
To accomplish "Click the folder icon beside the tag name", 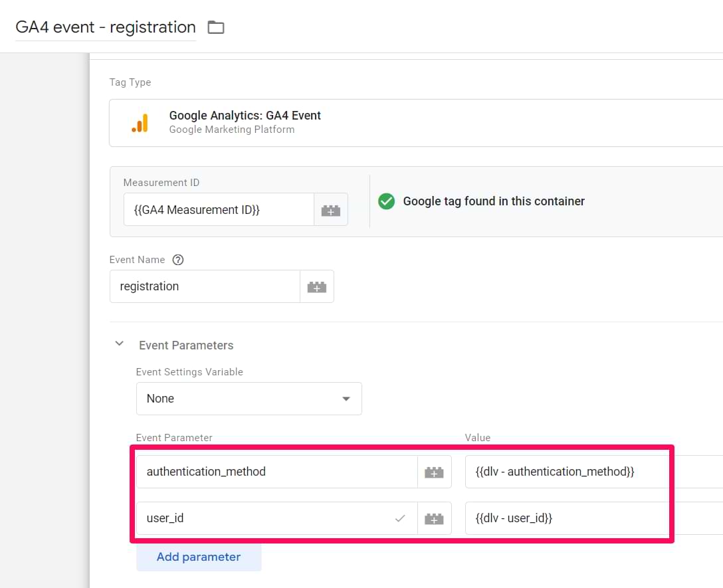I will [216, 27].
